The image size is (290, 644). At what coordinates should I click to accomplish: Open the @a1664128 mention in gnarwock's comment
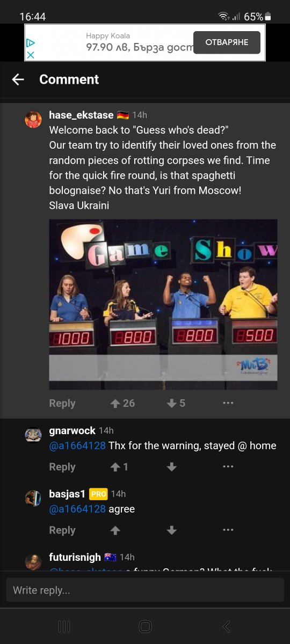(x=77, y=445)
